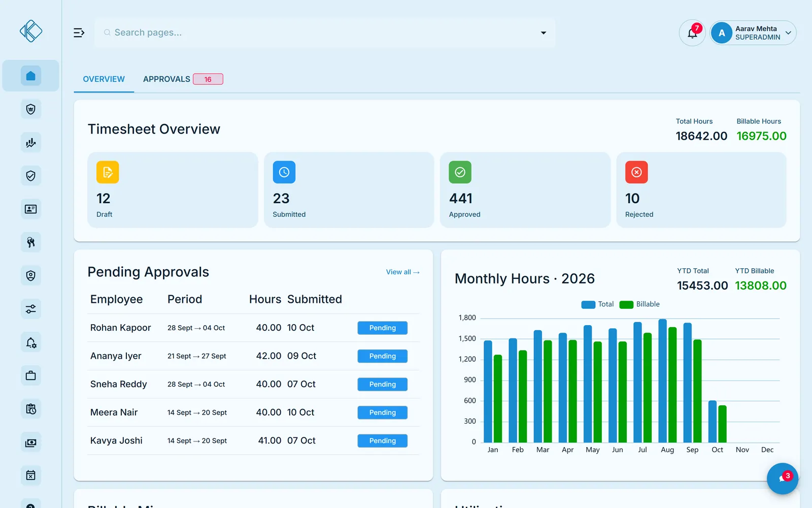
Task: Click Pending button for Meera Nair
Action: click(382, 412)
